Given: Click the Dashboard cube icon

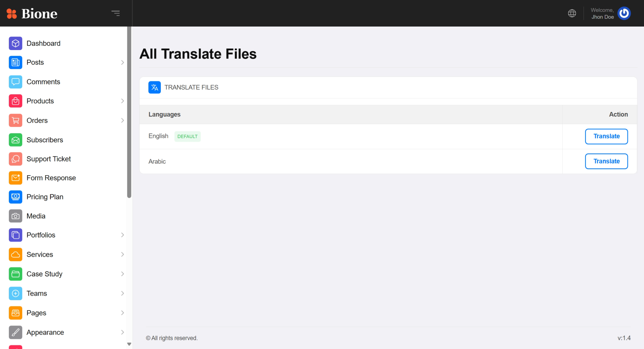Looking at the screenshot, I should 15,43.
